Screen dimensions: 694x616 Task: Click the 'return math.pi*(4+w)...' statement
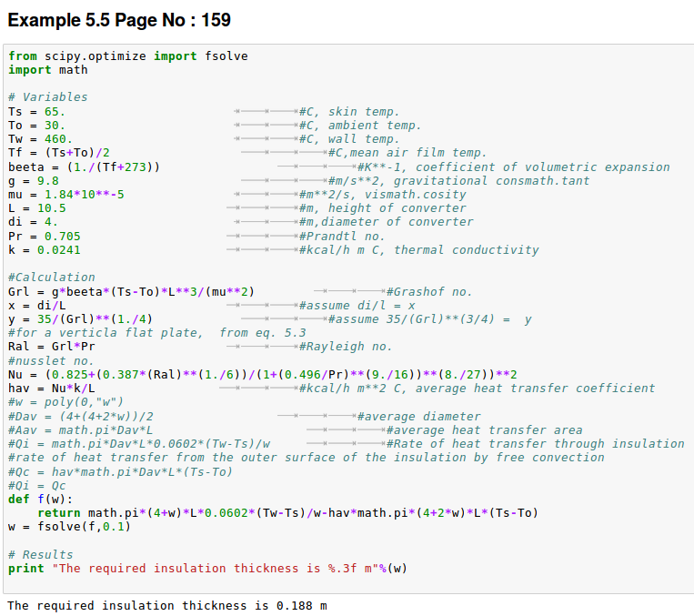coord(287,513)
